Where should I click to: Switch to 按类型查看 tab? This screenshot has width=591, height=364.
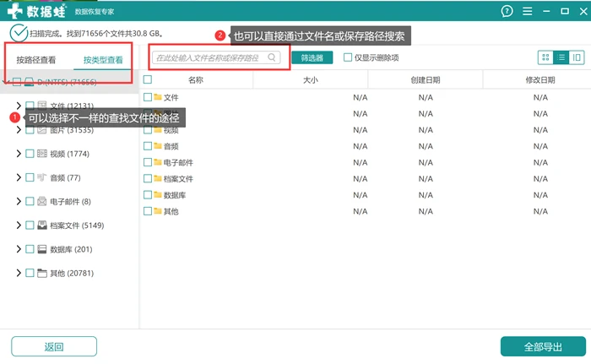(103, 60)
